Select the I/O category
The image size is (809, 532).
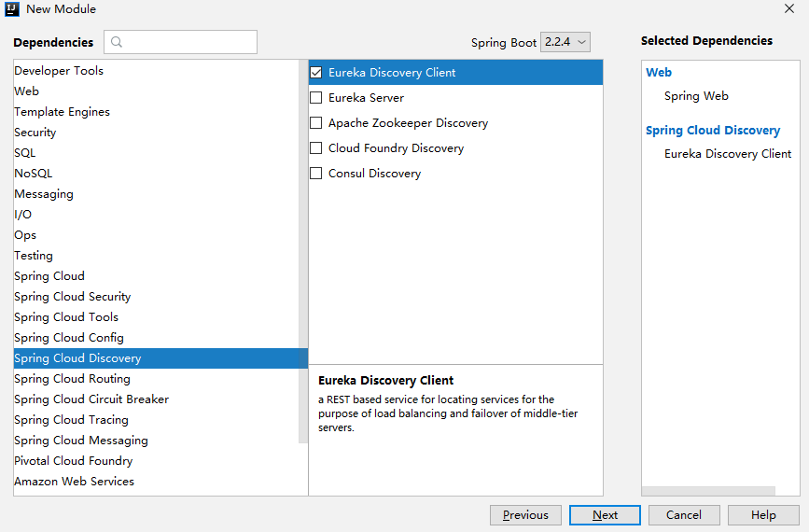point(157,215)
